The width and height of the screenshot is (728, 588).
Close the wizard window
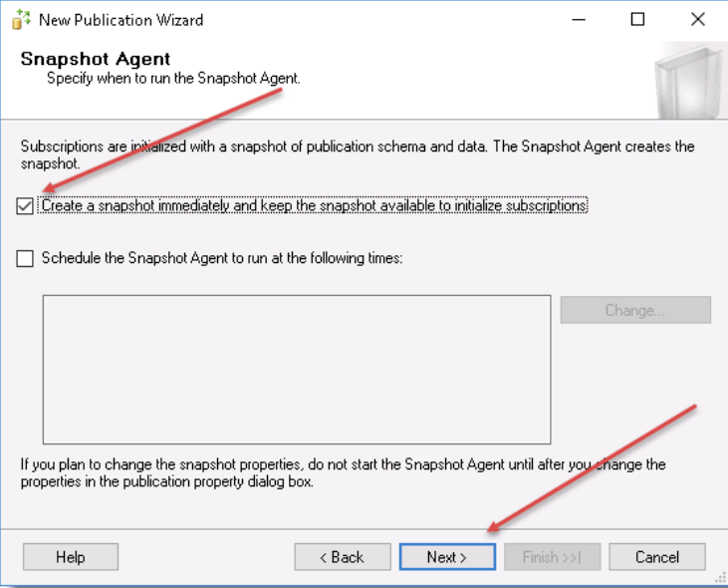click(x=698, y=20)
